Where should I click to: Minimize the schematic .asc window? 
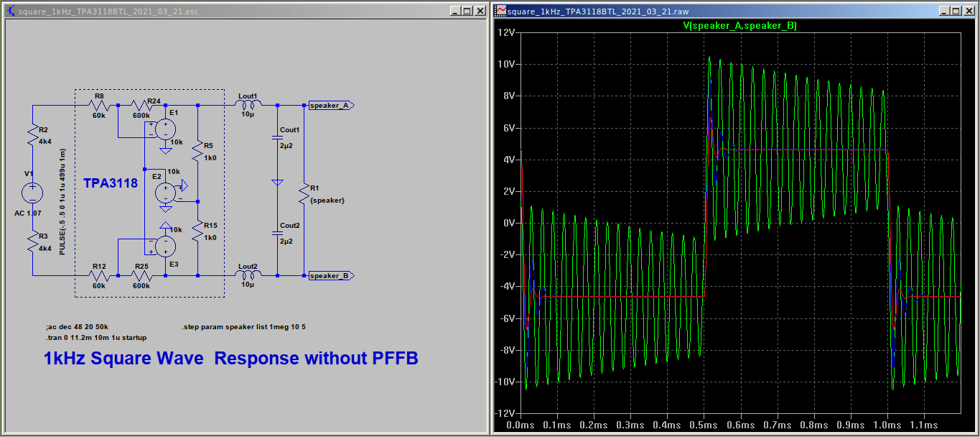(455, 11)
